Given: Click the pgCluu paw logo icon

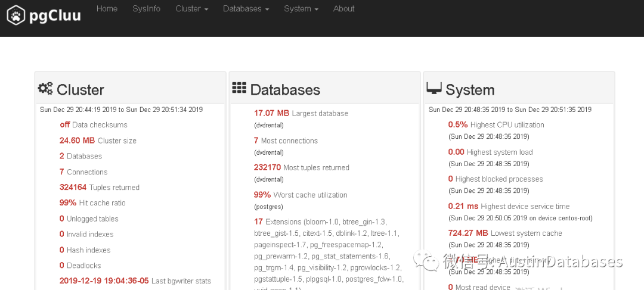Looking at the screenshot, I should pos(17,15).
